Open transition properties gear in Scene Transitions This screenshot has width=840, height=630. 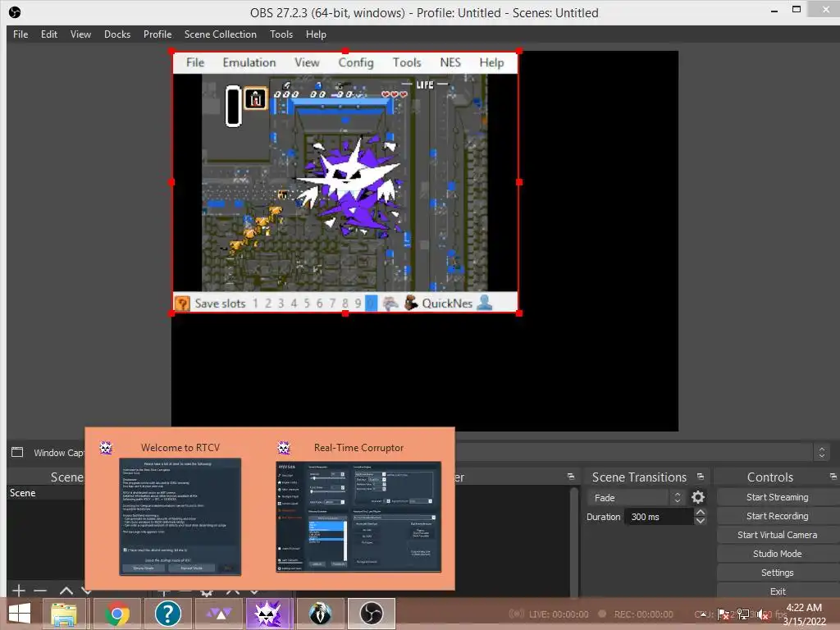697,497
